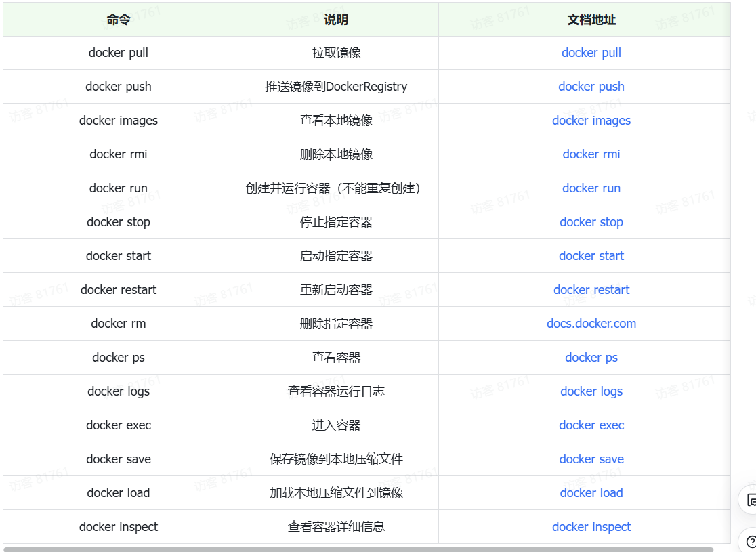Click the 加载本地压缩文件到镜像 description cell
The height and width of the screenshot is (552, 756).
point(336,492)
